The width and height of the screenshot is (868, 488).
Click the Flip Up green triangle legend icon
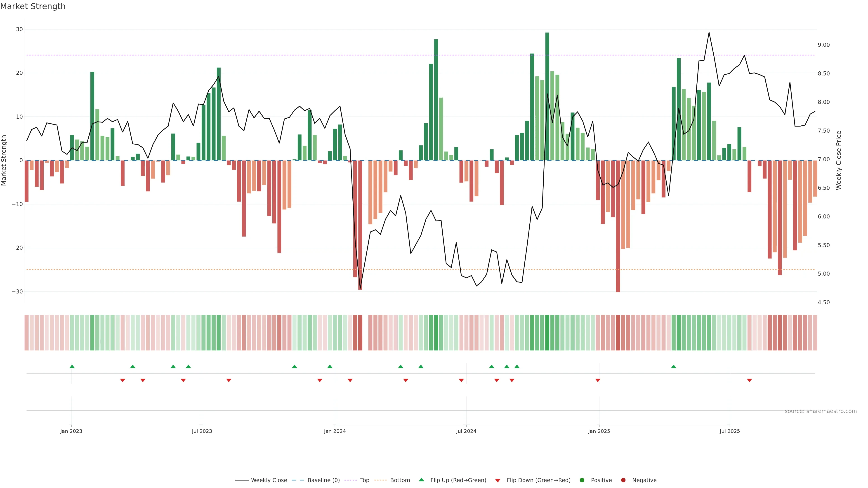pyautogui.click(x=421, y=480)
